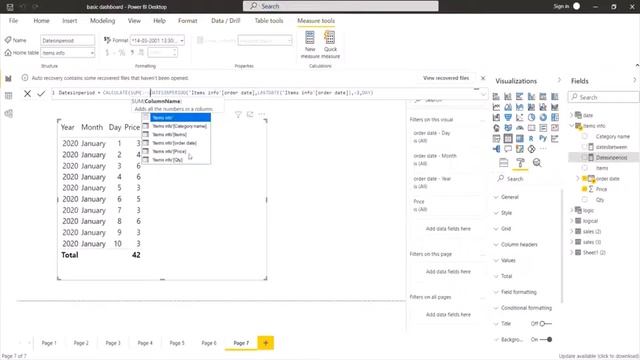The width and height of the screenshot is (640, 360).
Task: Select the line chart visualization icon
Action: click(496, 107)
